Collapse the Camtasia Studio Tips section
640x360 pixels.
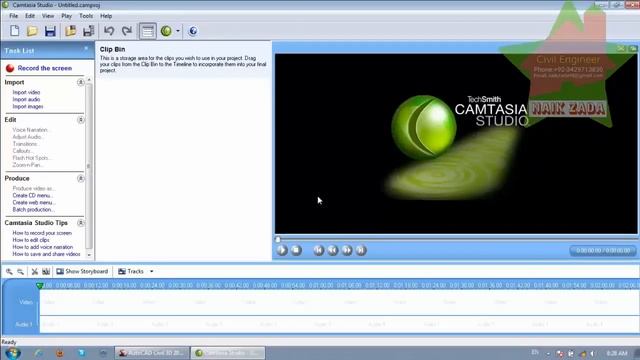(x=80, y=223)
